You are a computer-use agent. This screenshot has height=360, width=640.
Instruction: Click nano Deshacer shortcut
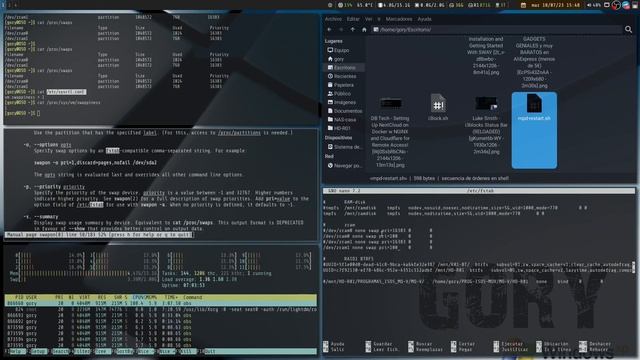595,344
